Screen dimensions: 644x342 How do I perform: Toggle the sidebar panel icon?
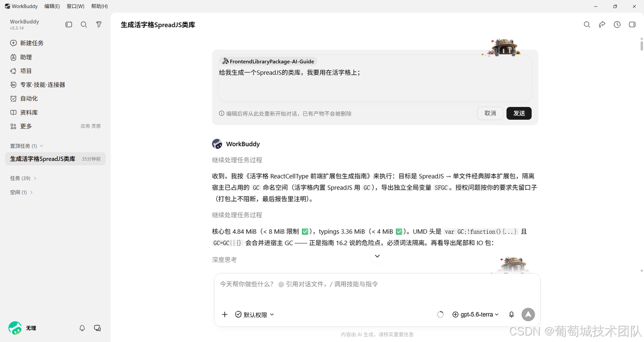69,25
